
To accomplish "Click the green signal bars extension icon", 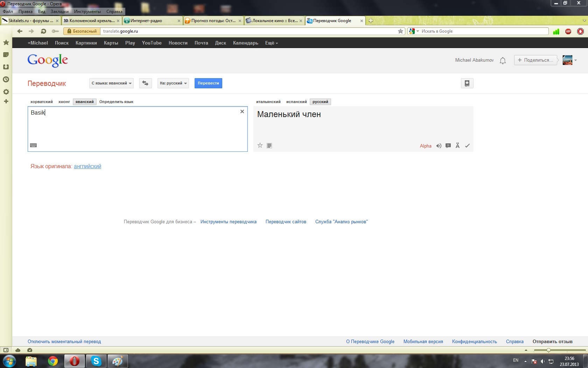I will click(556, 32).
